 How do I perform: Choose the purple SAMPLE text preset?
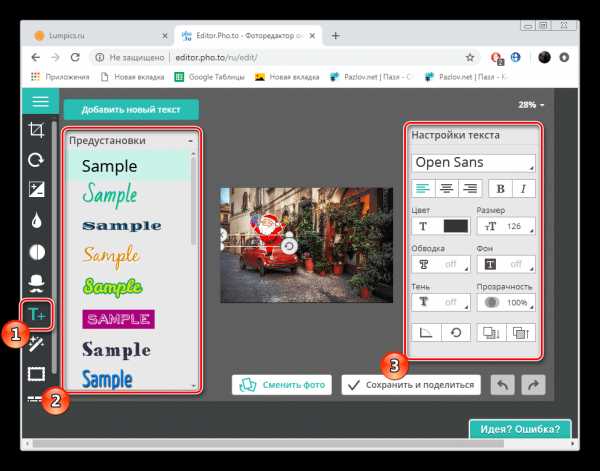[x=118, y=319]
